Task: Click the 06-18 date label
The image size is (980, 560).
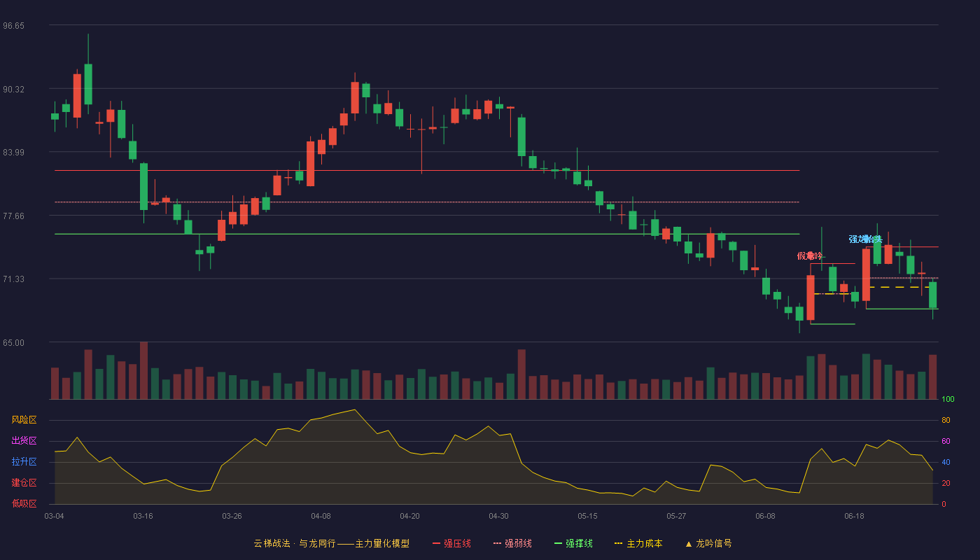Action: (854, 516)
